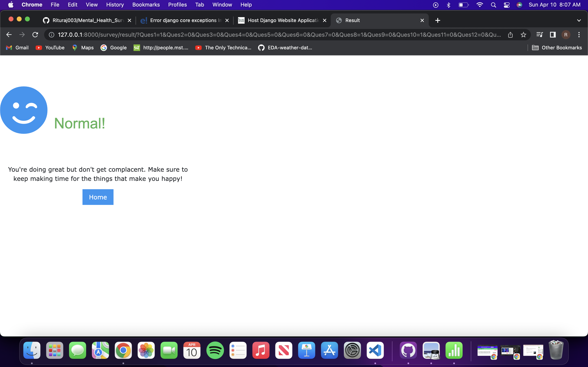View site information icon beside URL
588x367 pixels.
[51, 35]
